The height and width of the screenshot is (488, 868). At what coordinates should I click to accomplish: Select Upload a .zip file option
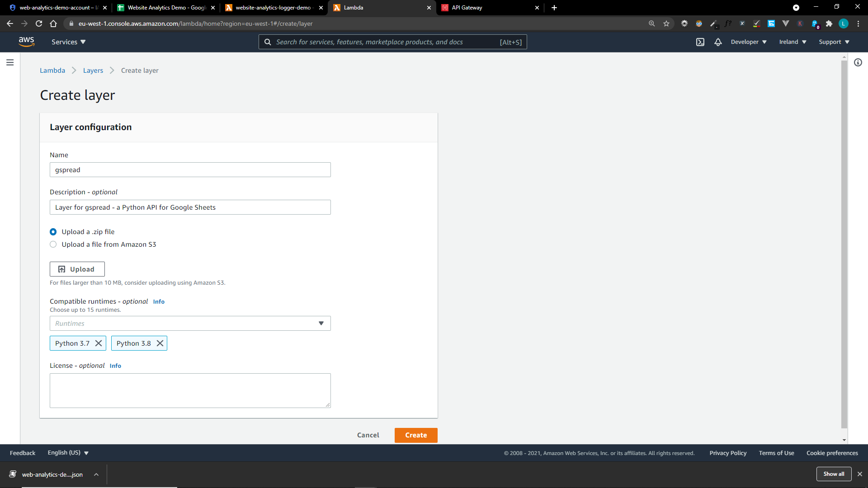click(53, 232)
